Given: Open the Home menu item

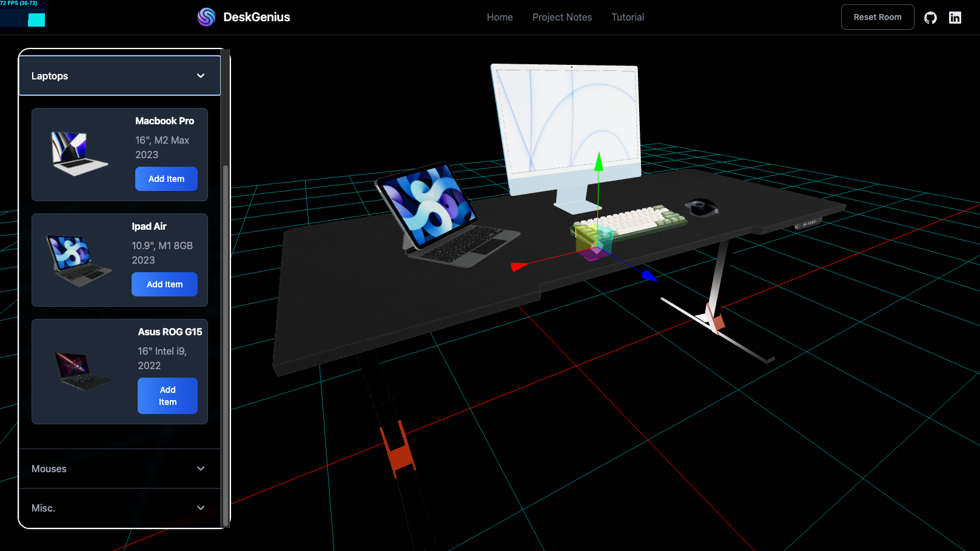Looking at the screenshot, I should coord(500,17).
